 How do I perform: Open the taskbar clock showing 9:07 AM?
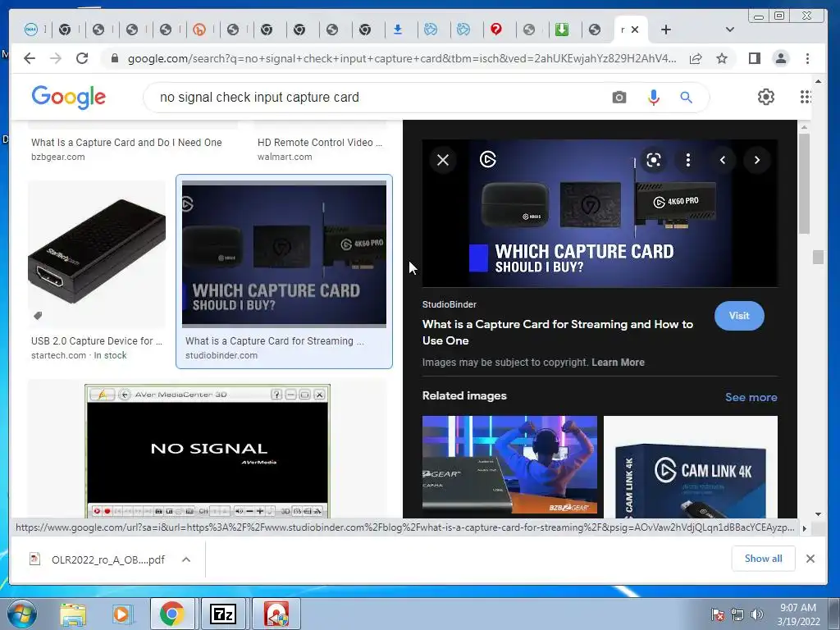pyautogui.click(x=798, y=614)
